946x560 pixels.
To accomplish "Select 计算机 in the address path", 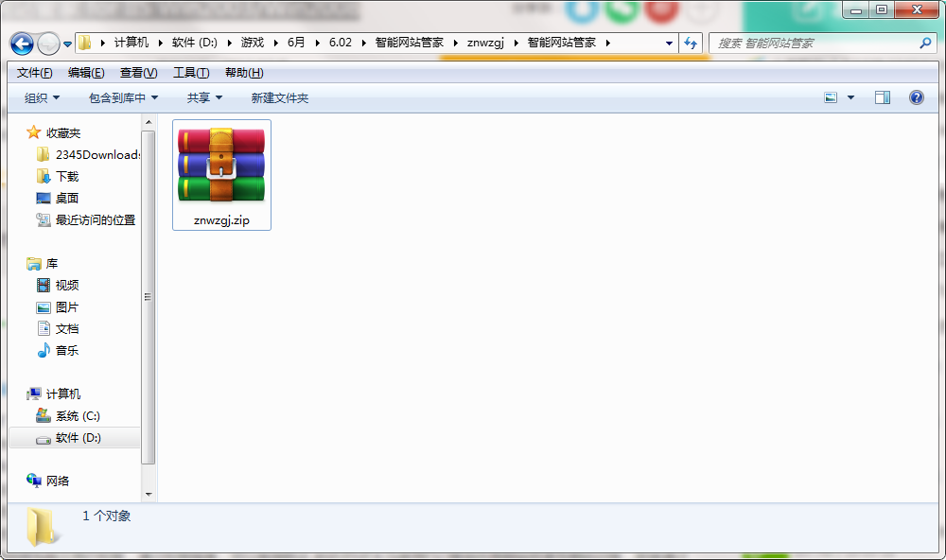I will (x=131, y=43).
